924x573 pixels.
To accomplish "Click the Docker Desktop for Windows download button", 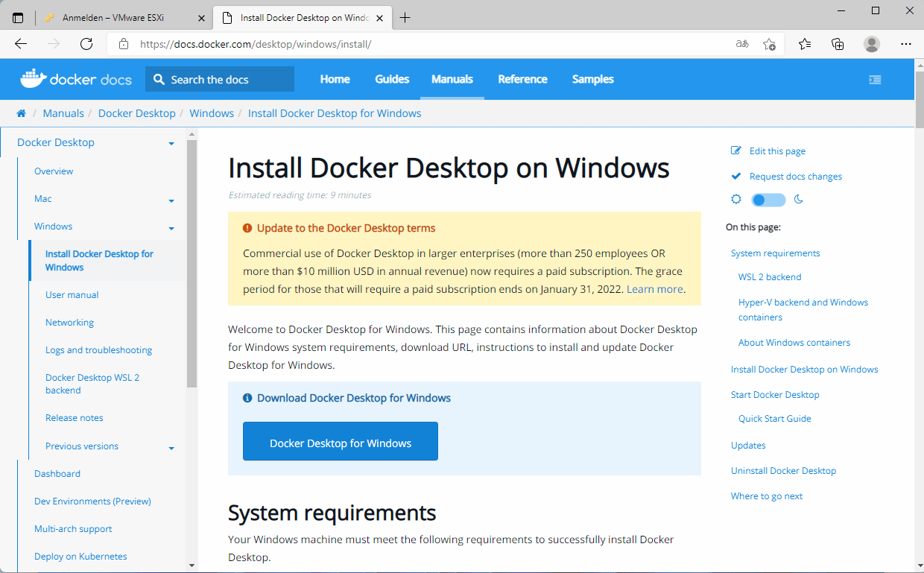I will pos(340,441).
